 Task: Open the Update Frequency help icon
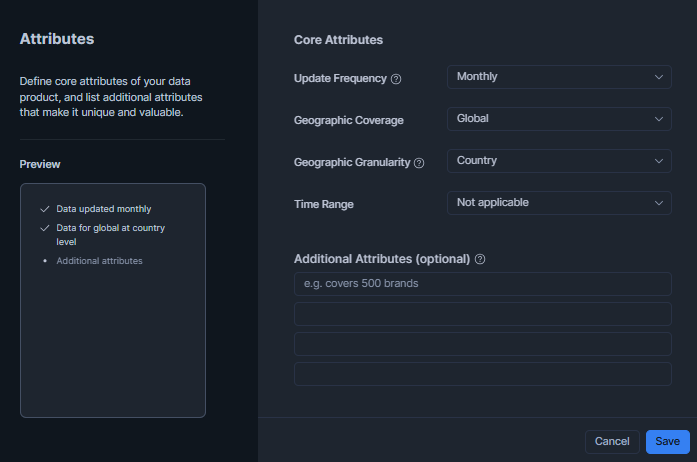[396, 79]
